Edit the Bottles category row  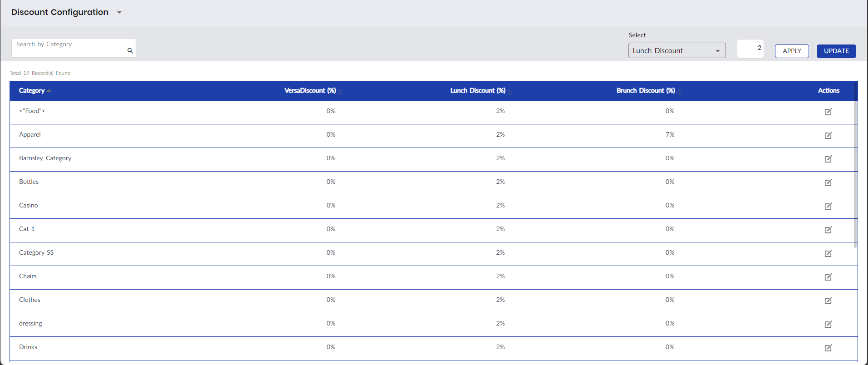828,182
